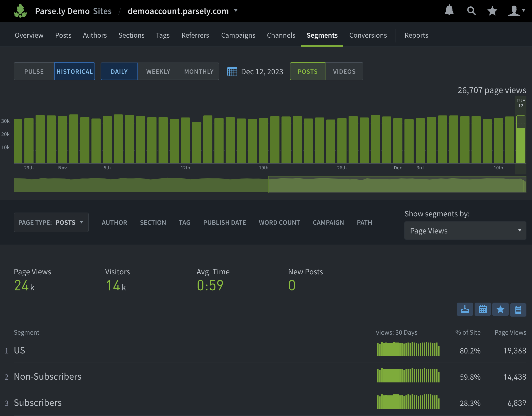The image size is (532, 416).
Task: Switch to HISTORICAL mode
Action: 74,71
